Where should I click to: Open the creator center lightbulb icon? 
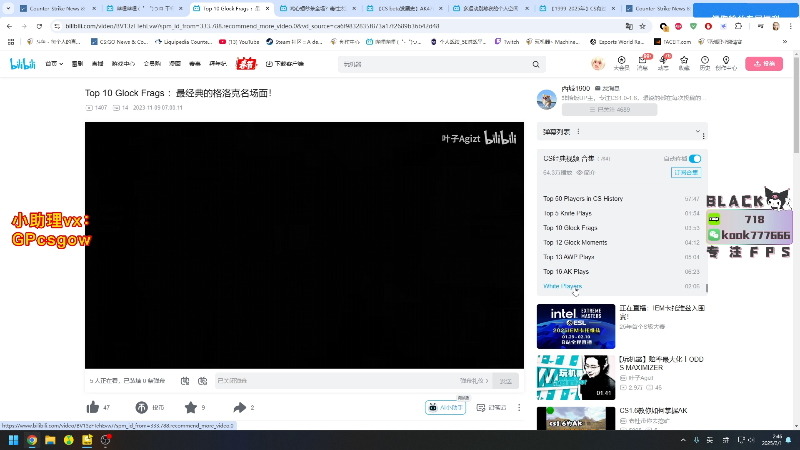click(726, 62)
